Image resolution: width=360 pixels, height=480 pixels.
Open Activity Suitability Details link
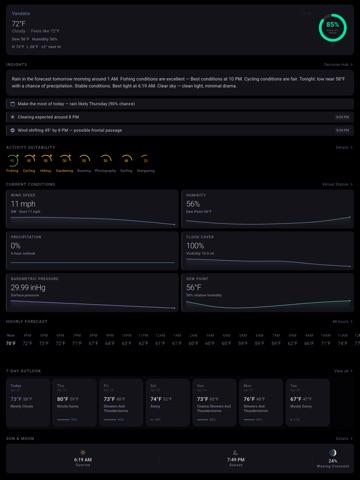click(x=344, y=147)
